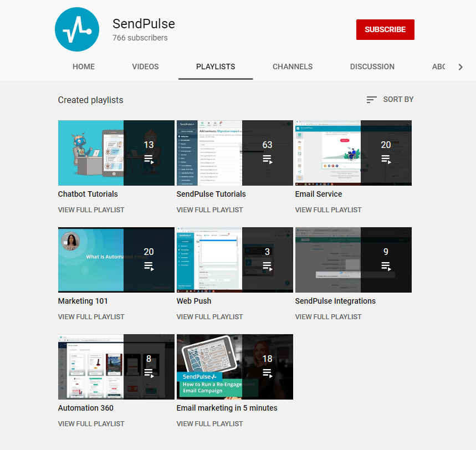Open the SORT BY dropdown
Image resolution: width=476 pixels, height=450 pixels.
pyautogui.click(x=398, y=99)
